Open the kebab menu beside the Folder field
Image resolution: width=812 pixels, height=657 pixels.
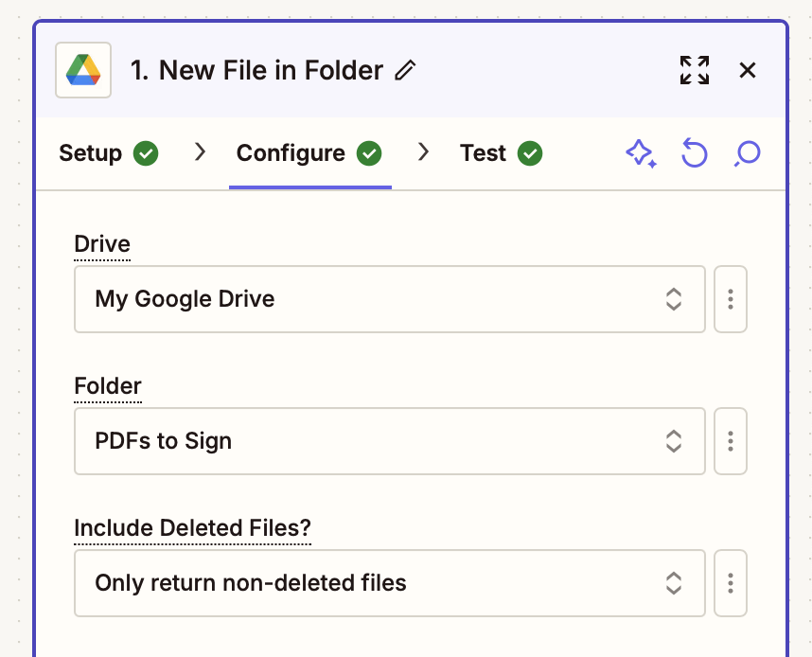click(730, 441)
